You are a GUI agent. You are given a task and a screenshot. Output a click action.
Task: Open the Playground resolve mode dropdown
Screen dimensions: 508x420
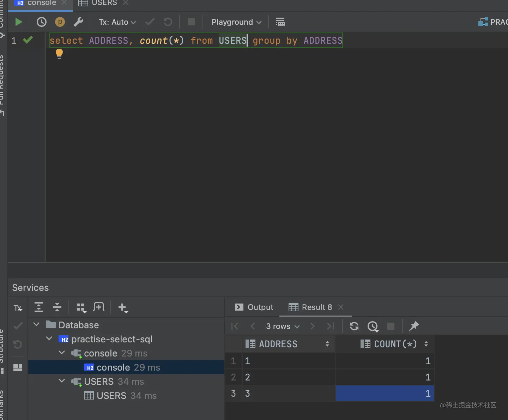pos(236,22)
